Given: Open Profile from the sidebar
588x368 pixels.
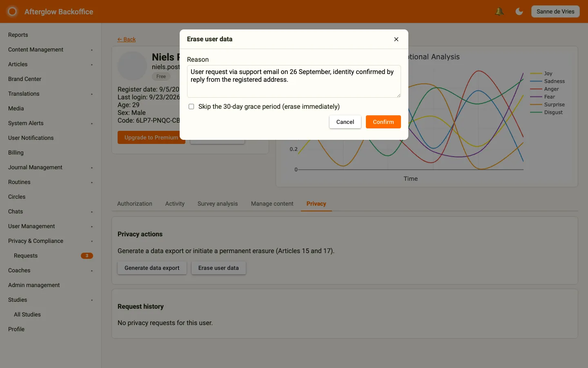Looking at the screenshot, I should [x=51, y=329].
